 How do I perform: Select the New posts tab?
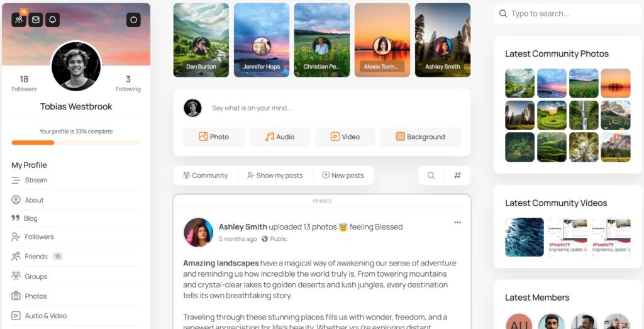343,176
